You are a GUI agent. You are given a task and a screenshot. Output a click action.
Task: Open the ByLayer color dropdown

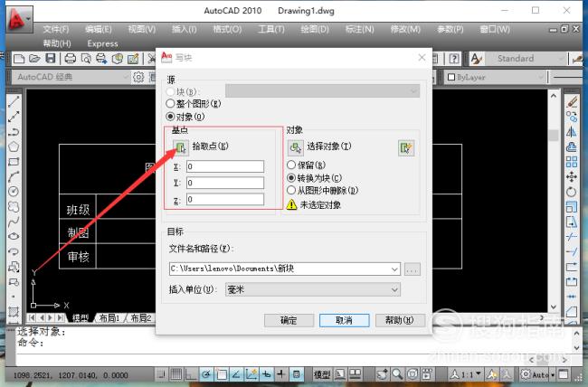495,77
